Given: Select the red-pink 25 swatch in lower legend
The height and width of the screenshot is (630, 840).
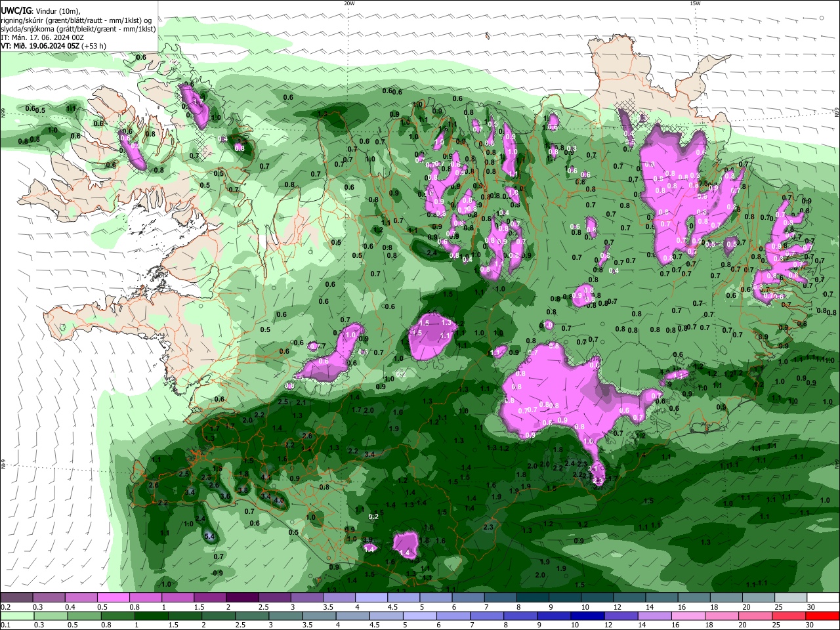Looking at the screenshot, I should (789, 616).
